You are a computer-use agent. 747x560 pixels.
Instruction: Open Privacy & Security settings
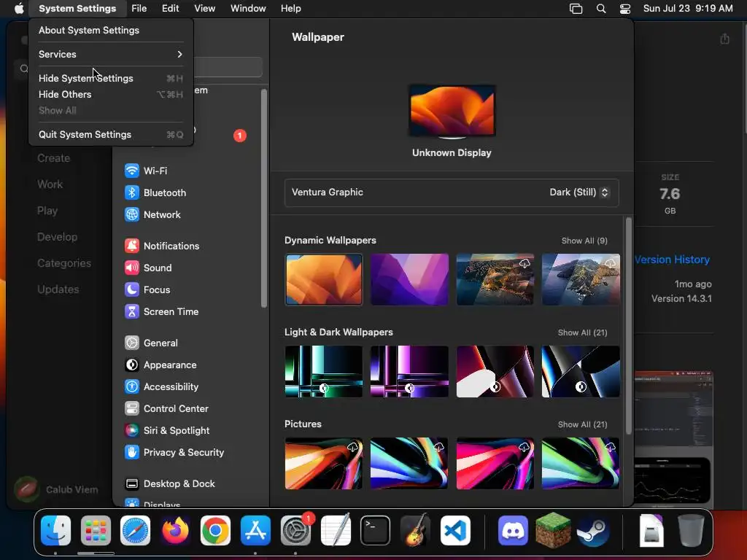[174, 452]
